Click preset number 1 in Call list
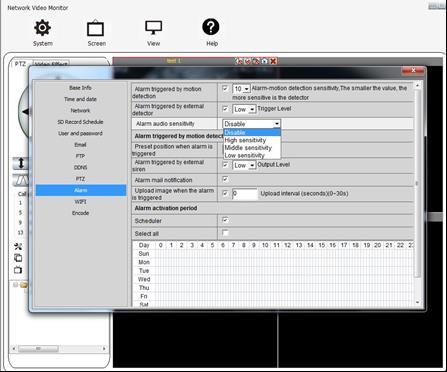 tap(20, 203)
